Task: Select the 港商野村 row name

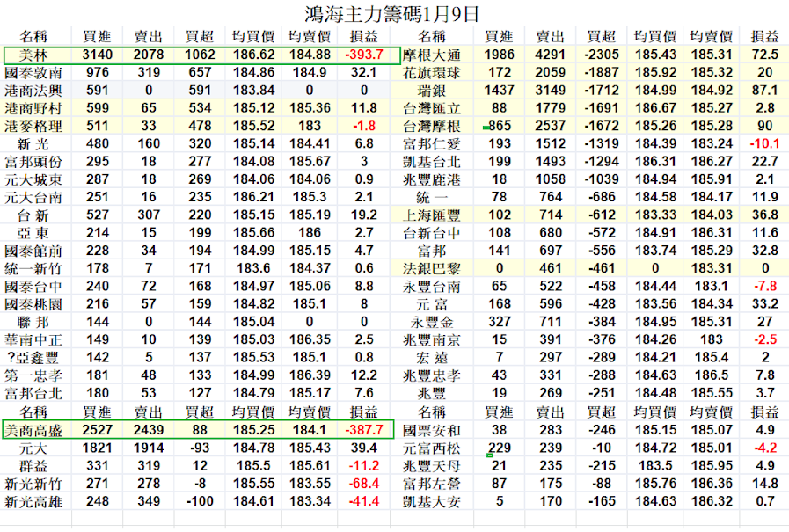Action: 33,108
